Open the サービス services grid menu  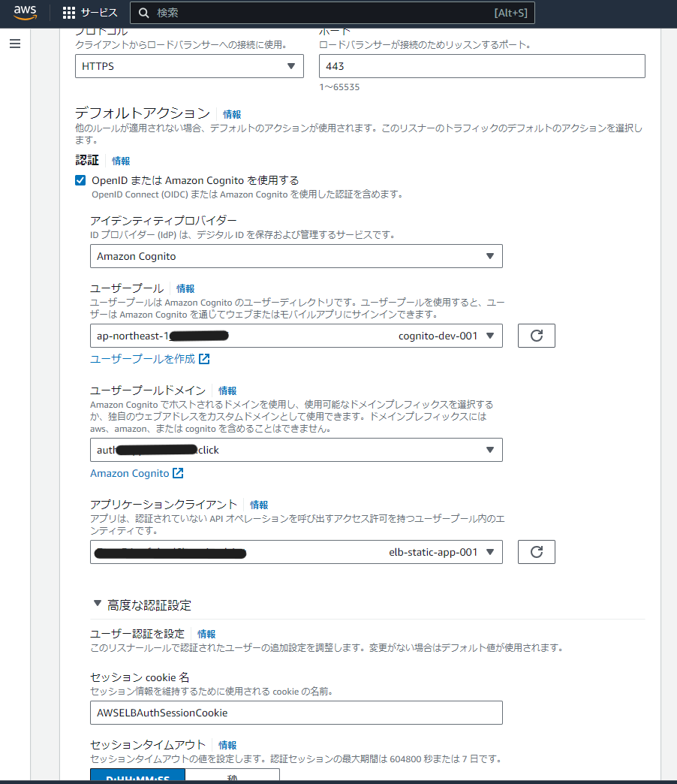(90, 13)
